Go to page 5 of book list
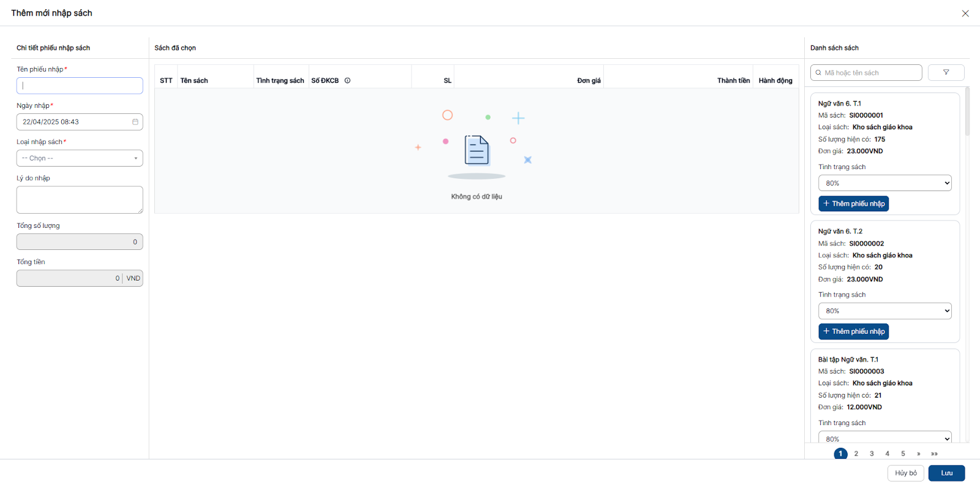The image size is (980, 487). [903, 454]
